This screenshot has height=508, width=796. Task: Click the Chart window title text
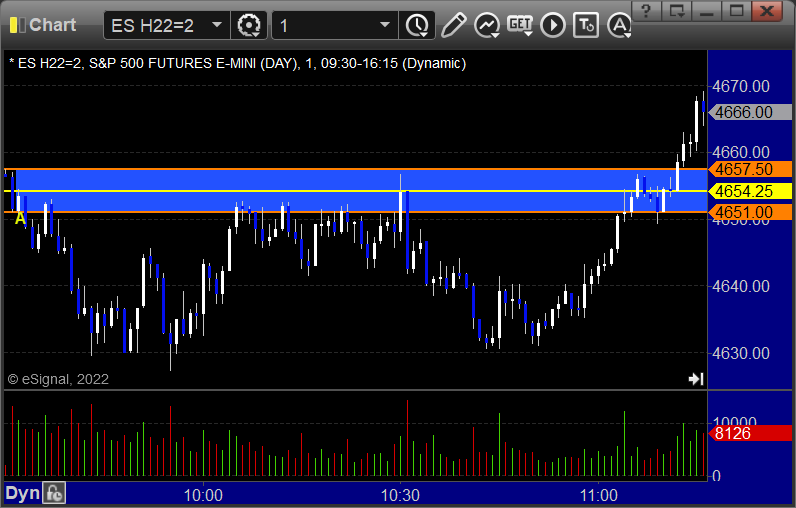coord(52,25)
